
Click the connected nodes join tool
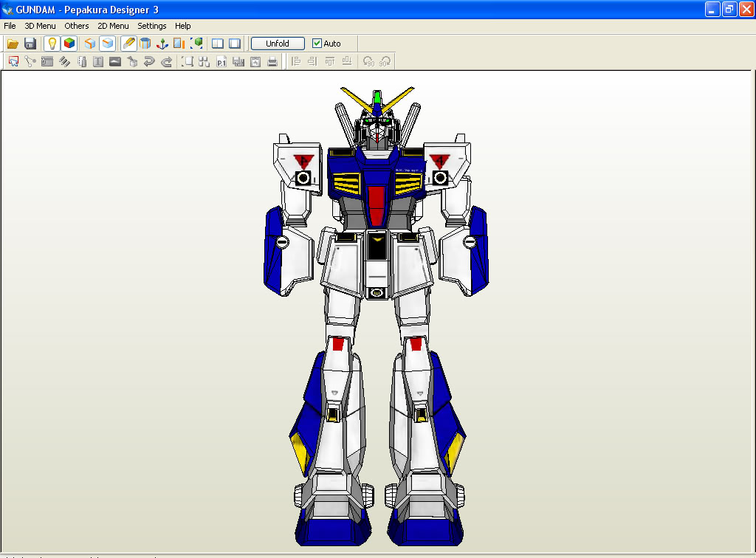click(x=30, y=61)
